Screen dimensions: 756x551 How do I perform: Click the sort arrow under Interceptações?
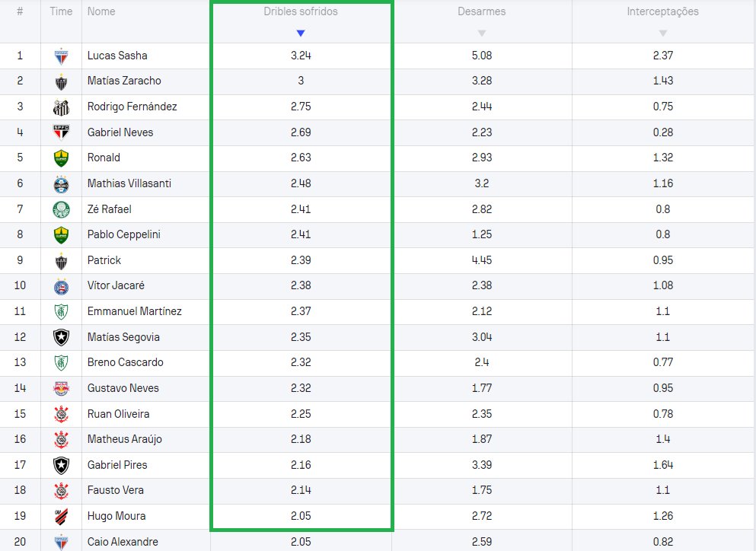pos(662,33)
